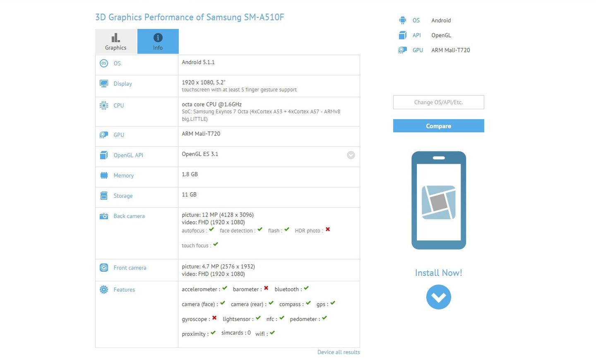
Task: Click the autofocus check mark
Action: point(211,229)
